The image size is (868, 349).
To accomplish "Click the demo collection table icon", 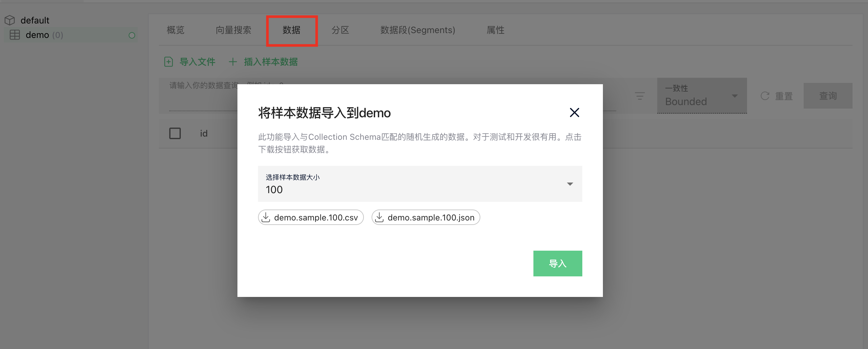I will click(15, 35).
